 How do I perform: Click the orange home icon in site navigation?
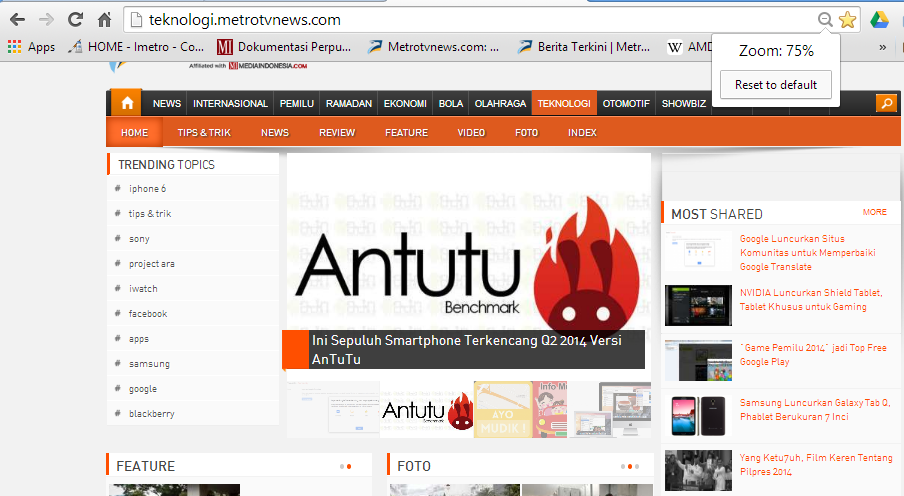coord(126,103)
